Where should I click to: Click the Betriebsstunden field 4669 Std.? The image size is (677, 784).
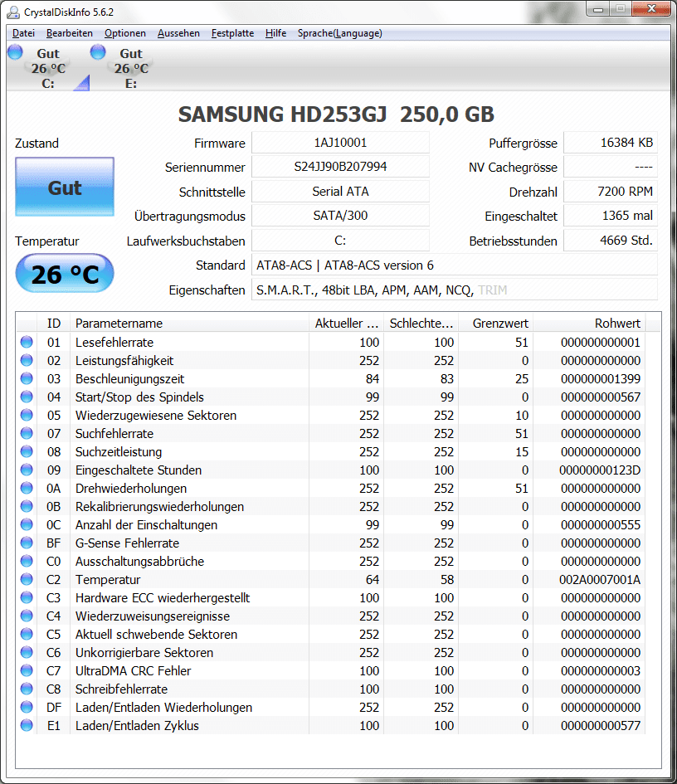(x=611, y=241)
